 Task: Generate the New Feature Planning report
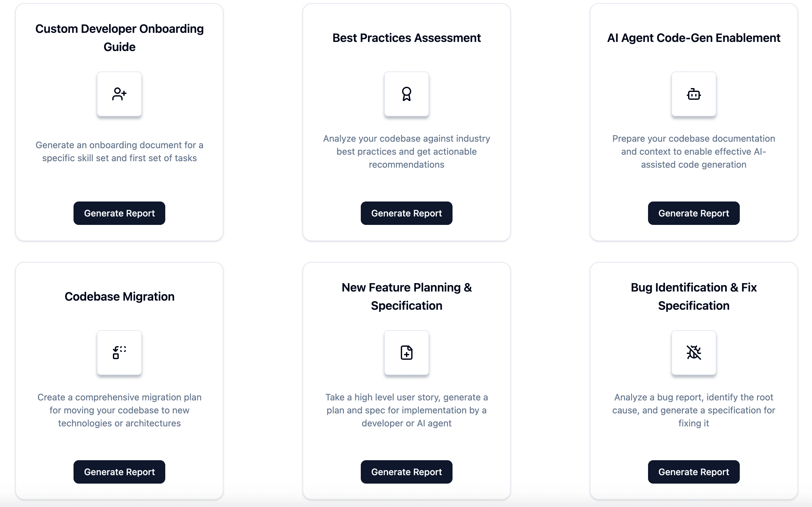[406, 472]
